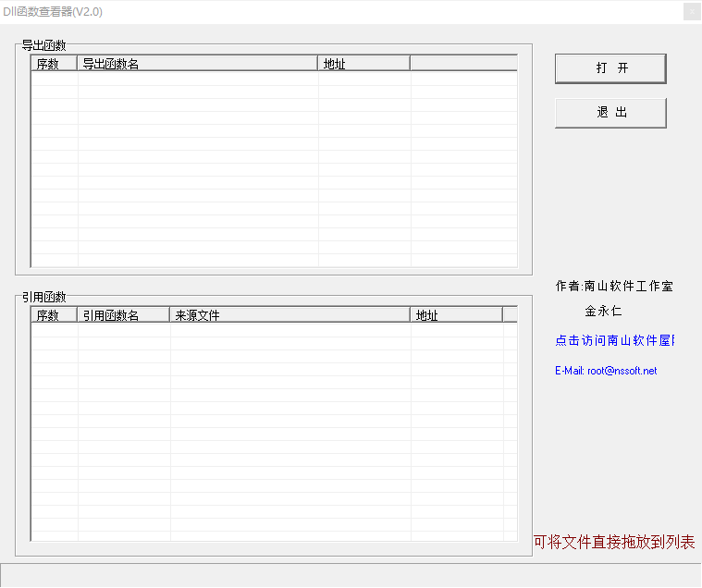The width and height of the screenshot is (702, 588).
Task: Click inside the empty 引用函数 list area
Action: [x=274, y=430]
